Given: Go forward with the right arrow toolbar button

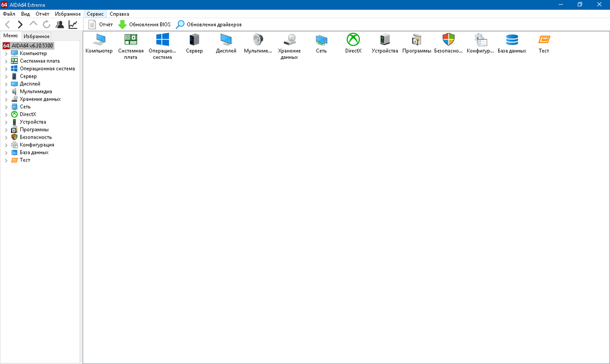Looking at the screenshot, I should pyautogui.click(x=20, y=24).
